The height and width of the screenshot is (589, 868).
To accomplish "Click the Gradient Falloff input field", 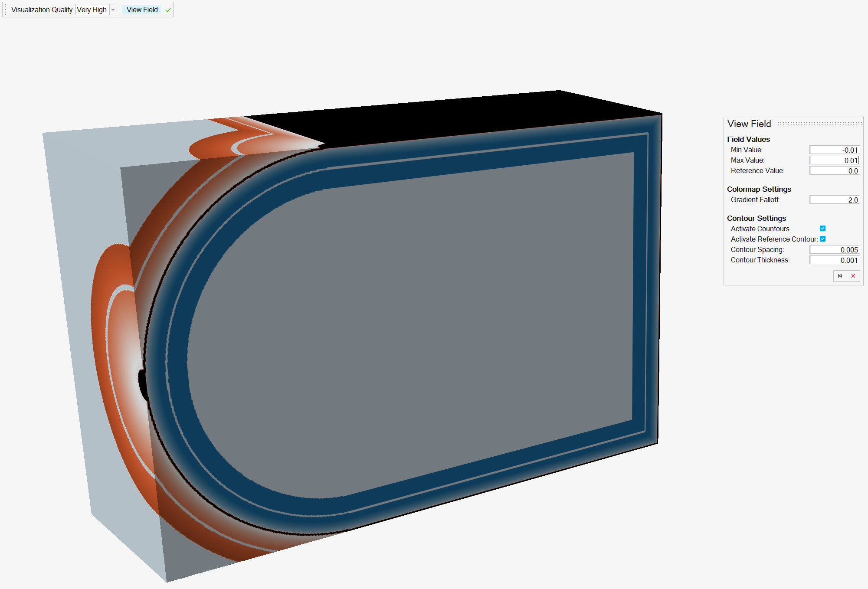I will pos(834,200).
